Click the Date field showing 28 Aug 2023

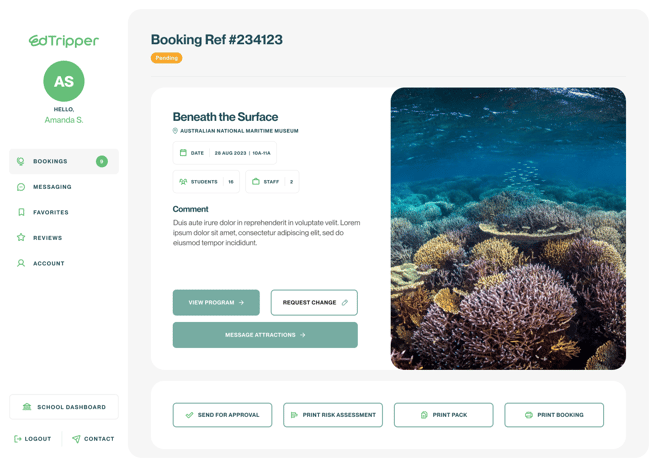(x=225, y=153)
